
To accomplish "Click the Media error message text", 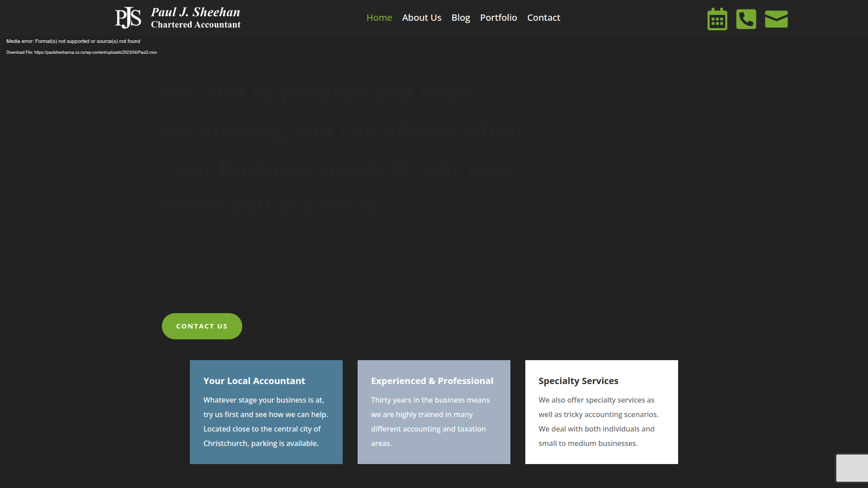I will coord(73,41).
